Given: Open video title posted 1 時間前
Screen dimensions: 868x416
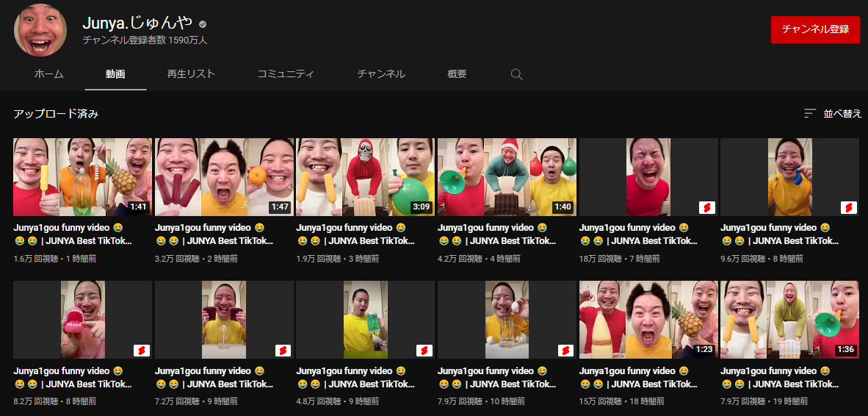Looking at the screenshot, I should click(x=73, y=234).
